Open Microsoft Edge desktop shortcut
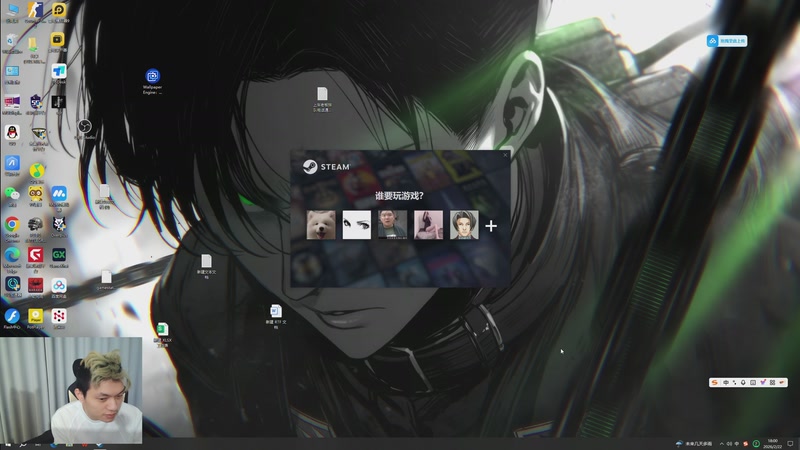The width and height of the screenshot is (800, 450). tap(12, 259)
